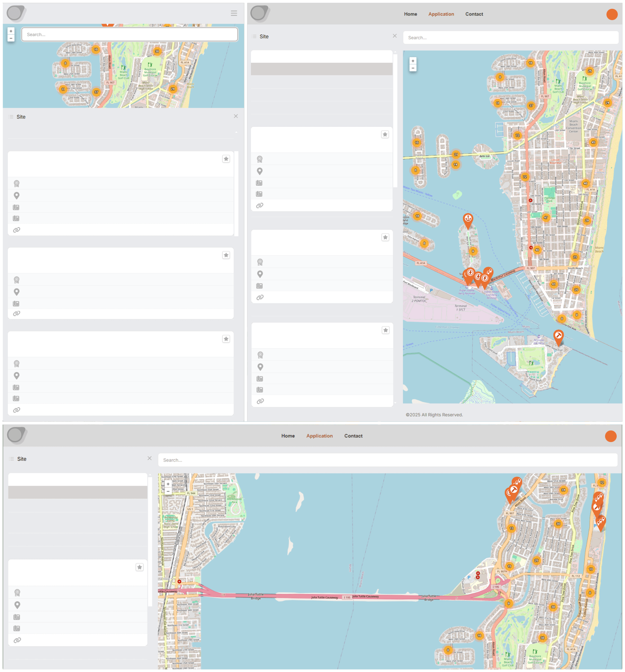Click link icon in third top-right desktop card
Screen dimensions: 625x672
(x=260, y=401)
